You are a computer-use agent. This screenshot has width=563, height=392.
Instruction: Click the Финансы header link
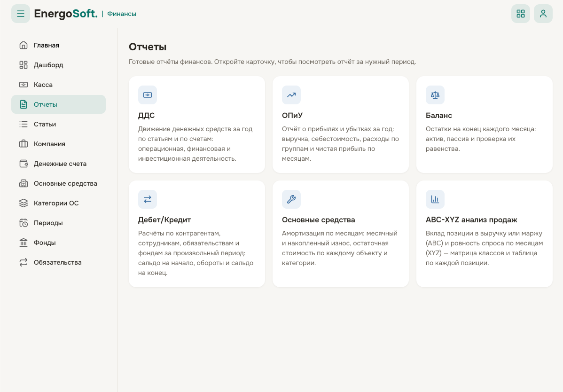pyautogui.click(x=122, y=14)
